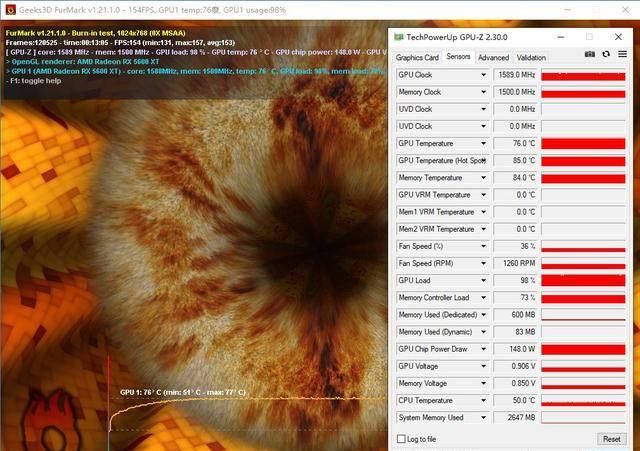The width and height of the screenshot is (640, 451).
Task: Open the System Memory Used dropdown
Action: tap(484, 418)
